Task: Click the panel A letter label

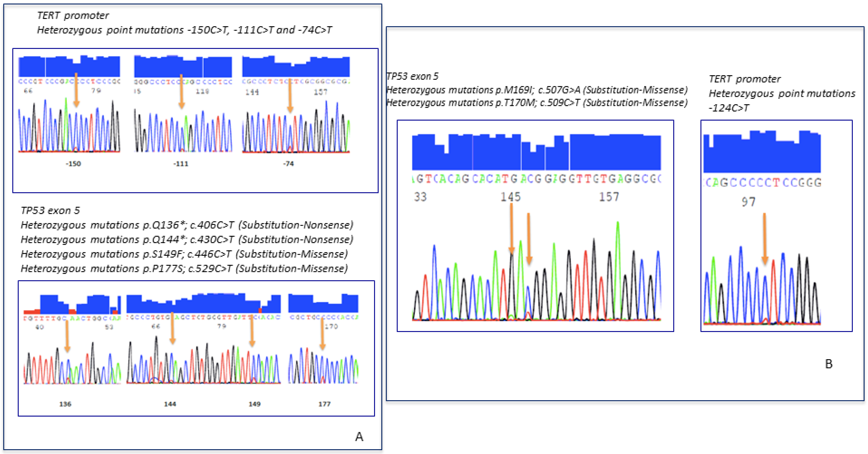Action: point(359,437)
